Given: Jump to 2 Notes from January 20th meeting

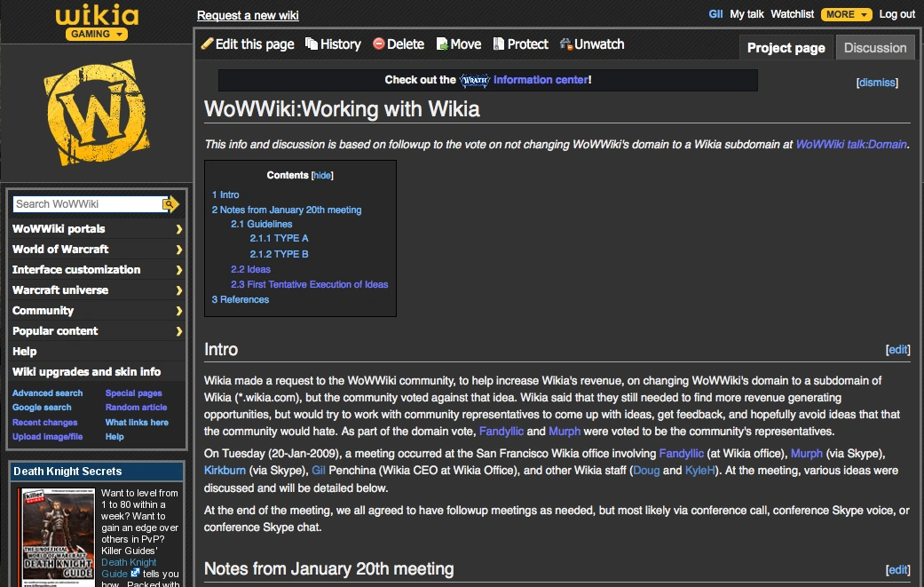Looking at the screenshot, I should pos(287,210).
